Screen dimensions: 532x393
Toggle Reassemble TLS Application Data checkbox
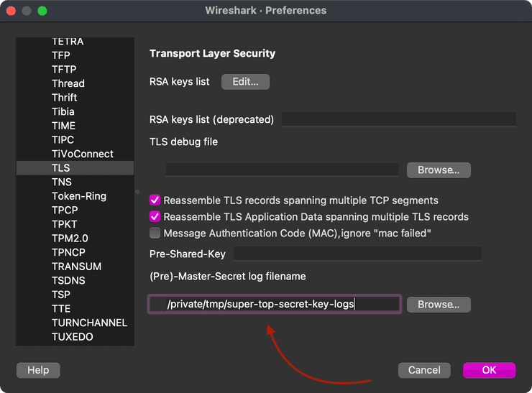pos(155,216)
